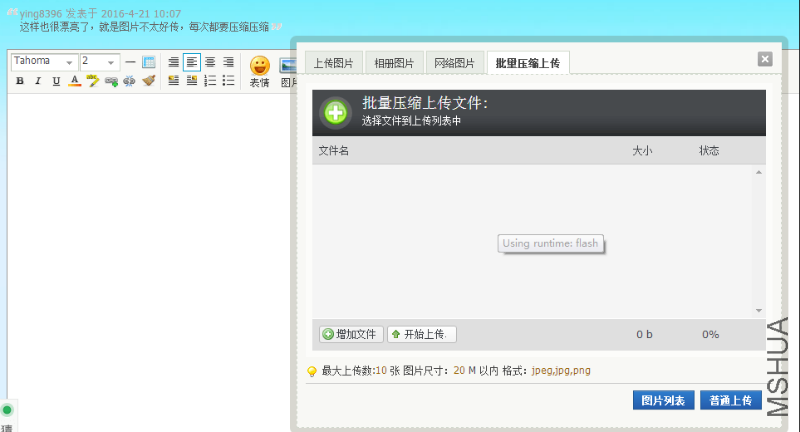Click the yellow lightbulb tip icon

pos(312,371)
